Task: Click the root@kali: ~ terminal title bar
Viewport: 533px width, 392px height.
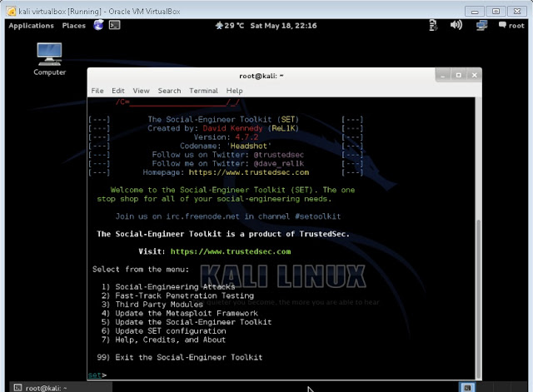Action: click(261, 76)
